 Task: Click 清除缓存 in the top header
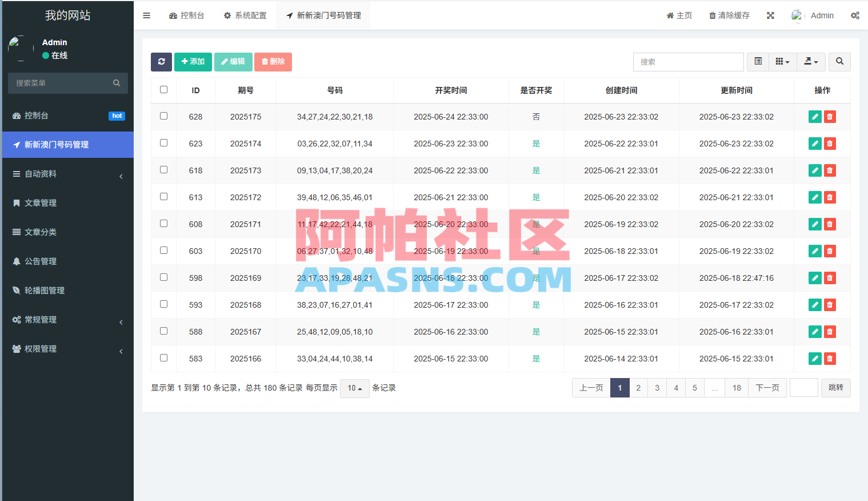pos(730,15)
